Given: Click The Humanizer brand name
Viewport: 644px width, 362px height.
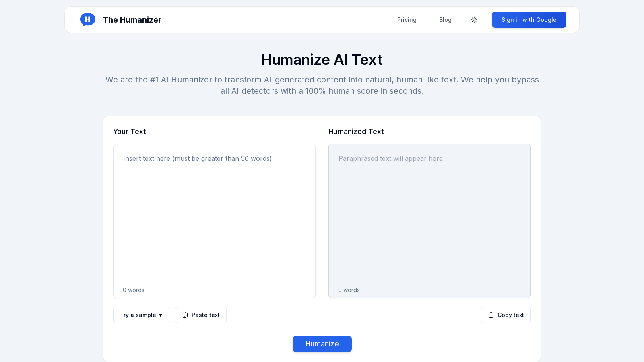Looking at the screenshot, I should pos(132,20).
